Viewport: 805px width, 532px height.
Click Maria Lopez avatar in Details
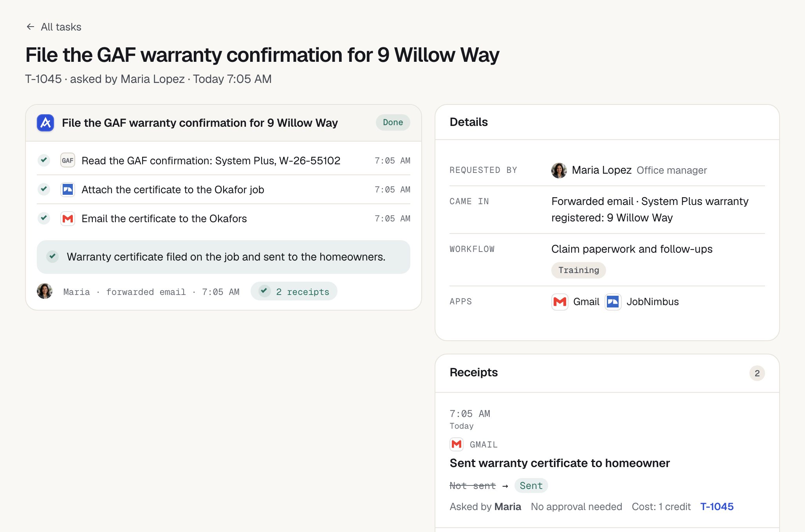(559, 170)
